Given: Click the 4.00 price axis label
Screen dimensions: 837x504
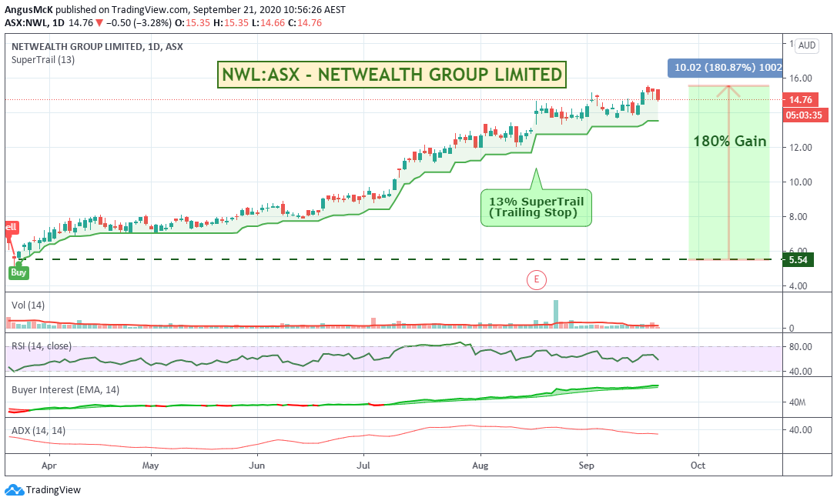Looking at the screenshot, I should coord(798,286).
